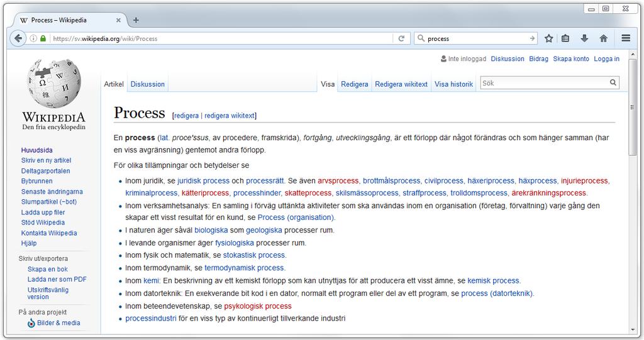Screen dimensions: 644x340
Task: Click the vertical scrollbar thumb
Action: [632, 107]
